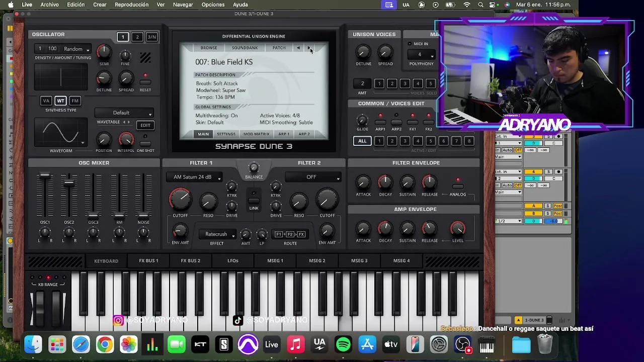Open Ableton track 4 Ext. In dropdown

click(508, 172)
